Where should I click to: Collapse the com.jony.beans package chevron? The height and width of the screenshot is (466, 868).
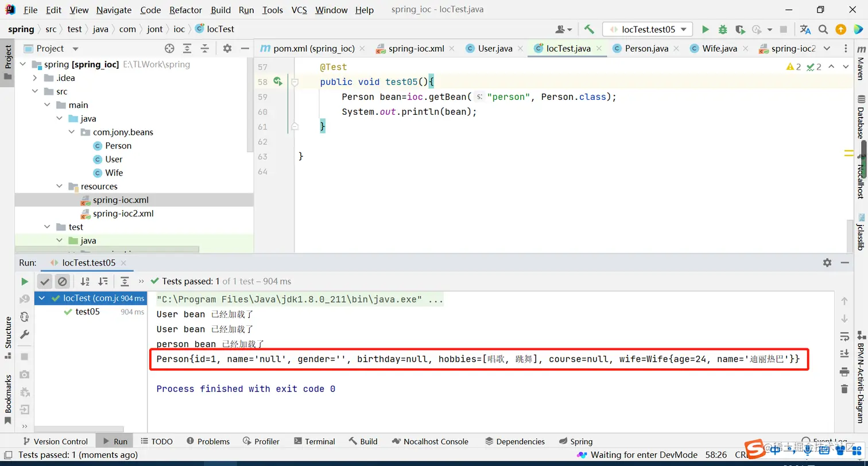pyautogui.click(x=72, y=132)
